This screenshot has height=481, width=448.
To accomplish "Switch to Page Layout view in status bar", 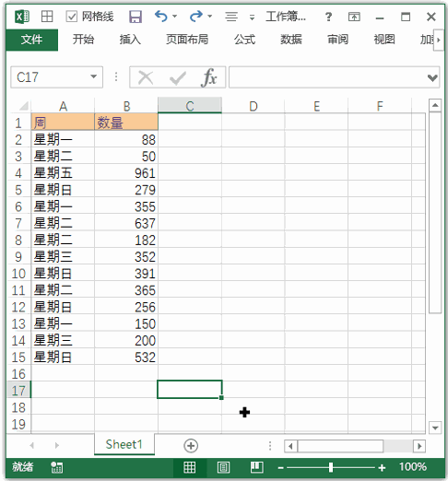I will click(x=223, y=467).
